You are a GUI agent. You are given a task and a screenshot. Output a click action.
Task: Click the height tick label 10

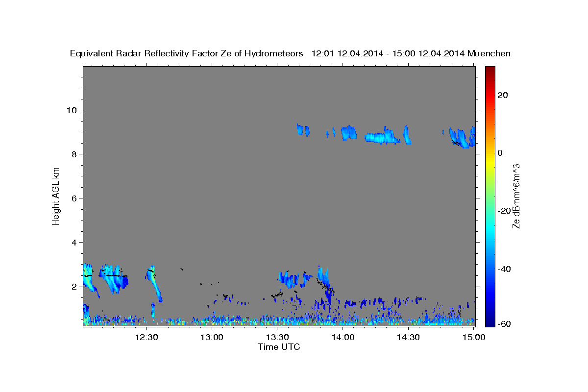[x=72, y=110]
